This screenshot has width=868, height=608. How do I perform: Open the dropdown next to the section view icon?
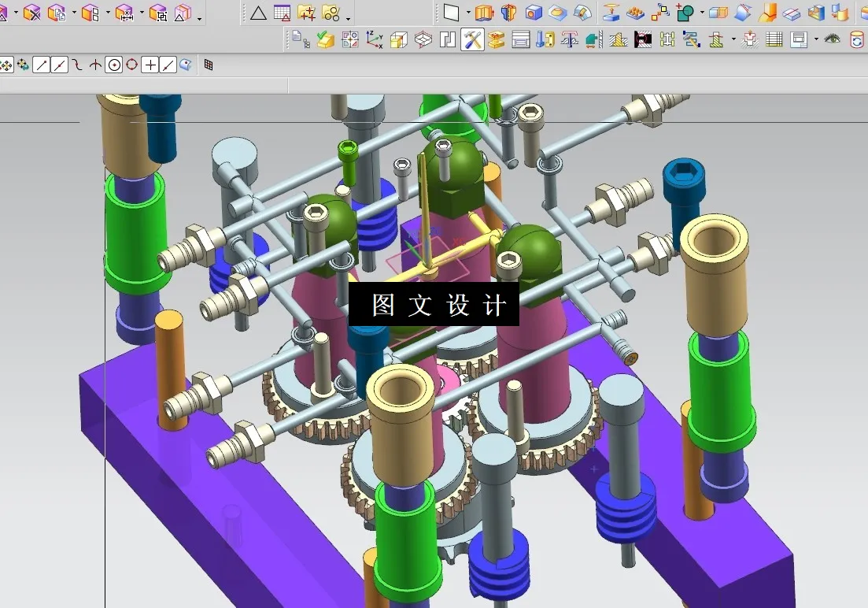(733, 39)
